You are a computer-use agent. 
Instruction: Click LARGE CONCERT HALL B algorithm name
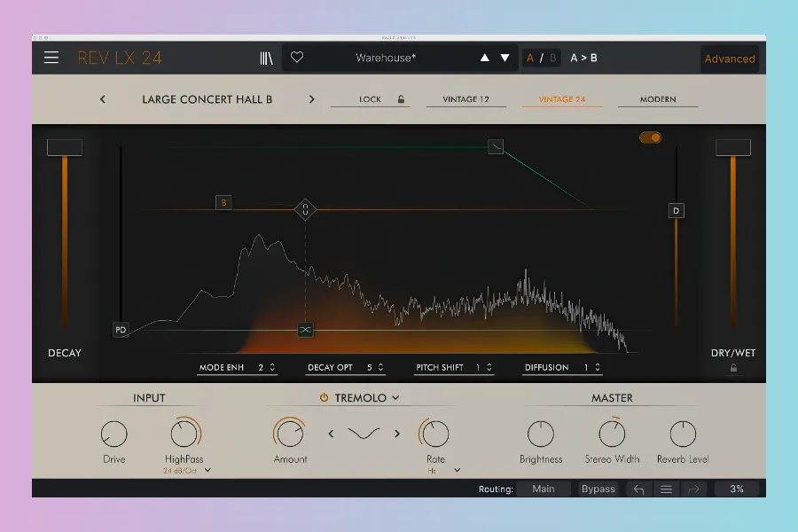click(207, 99)
